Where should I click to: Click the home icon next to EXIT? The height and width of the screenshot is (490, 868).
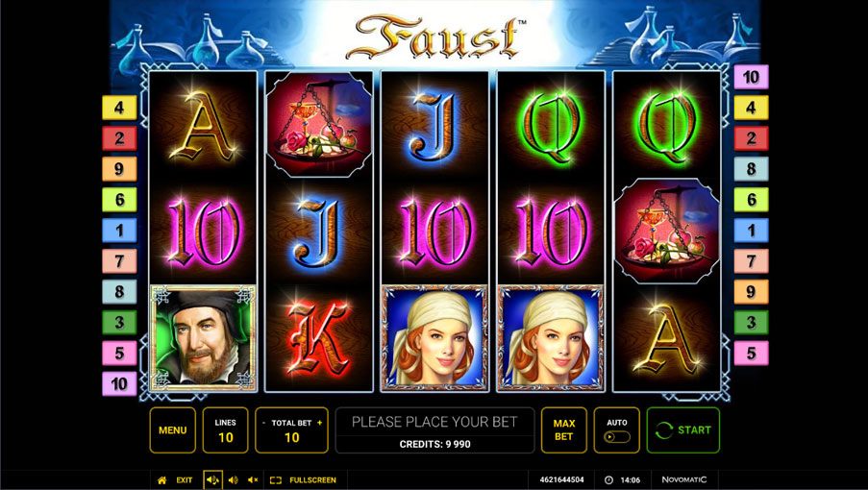click(162, 480)
